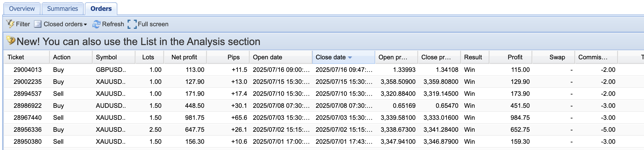
Task: Click the Close date sort arrow
Action: point(350,57)
